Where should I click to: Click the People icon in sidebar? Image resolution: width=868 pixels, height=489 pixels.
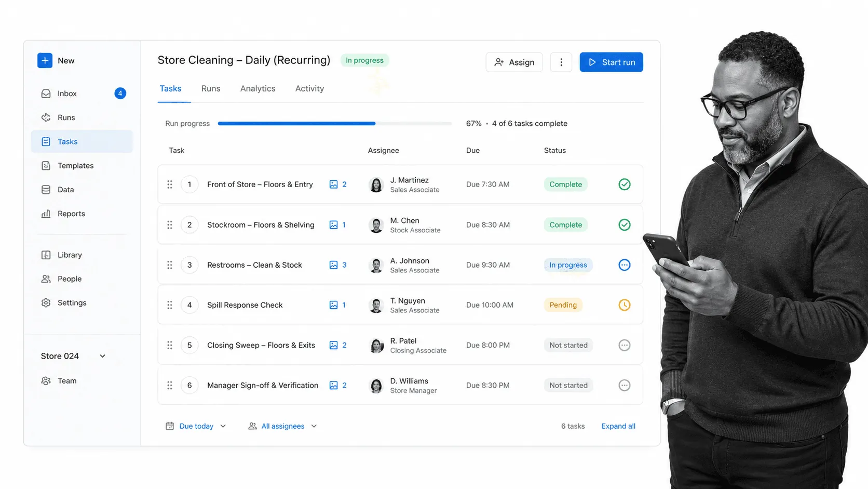point(46,279)
